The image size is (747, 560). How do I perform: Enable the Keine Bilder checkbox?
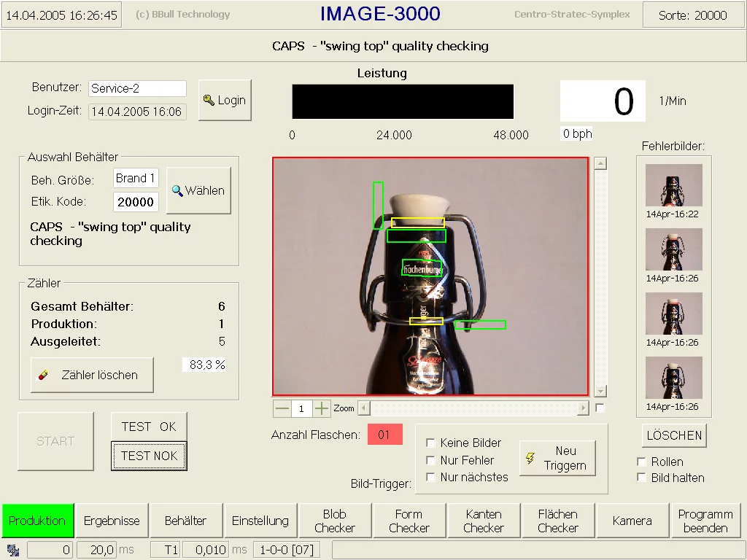[x=430, y=443]
